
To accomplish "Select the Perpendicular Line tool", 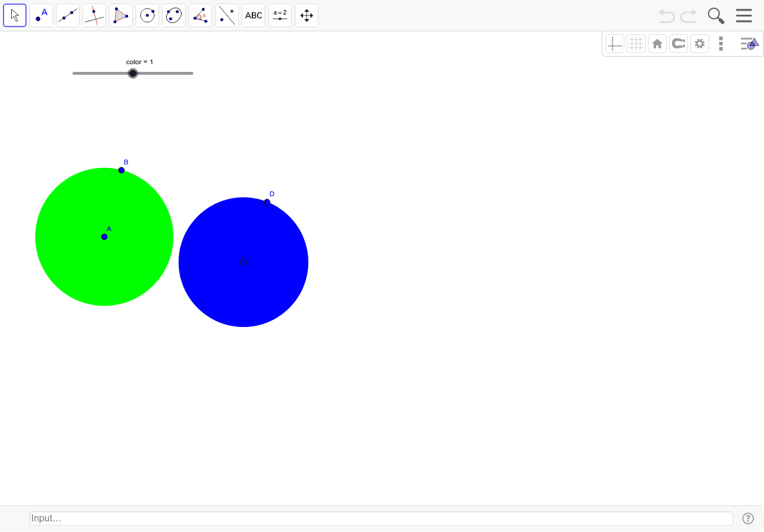I will tap(94, 15).
